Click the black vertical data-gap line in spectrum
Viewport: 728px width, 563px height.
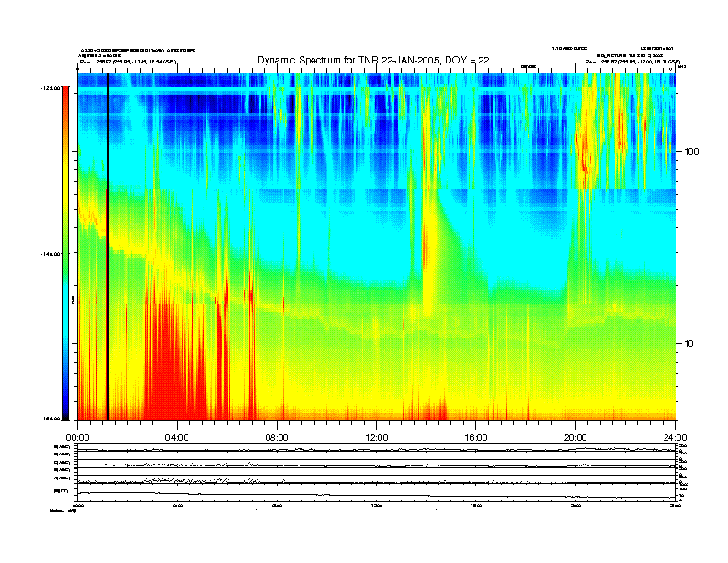(x=108, y=247)
